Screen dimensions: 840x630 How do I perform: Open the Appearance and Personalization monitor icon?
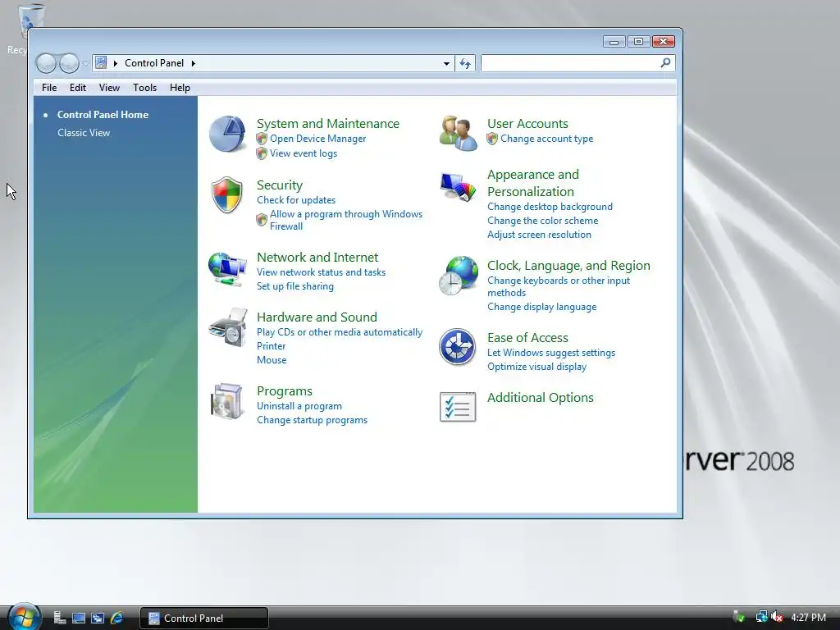(458, 186)
